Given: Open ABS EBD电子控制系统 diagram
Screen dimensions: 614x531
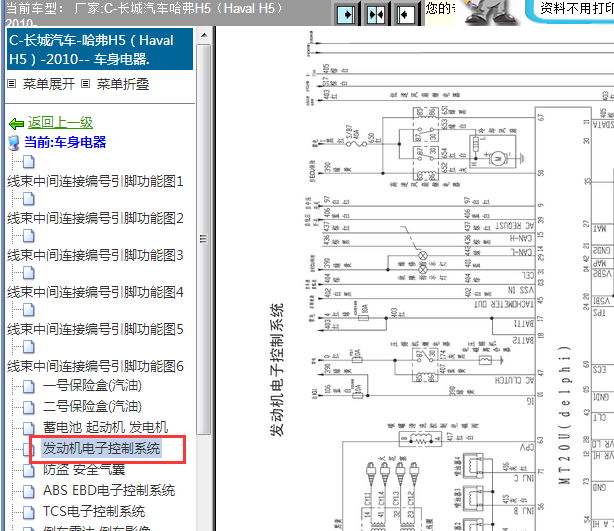Looking at the screenshot, I should pos(109,490).
